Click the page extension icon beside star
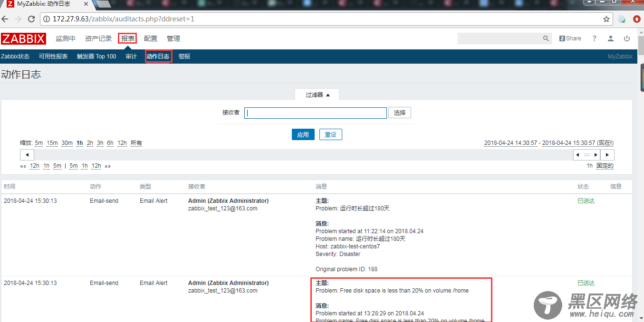This screenshot has width=644, height=322. click(x=622, y=19)
